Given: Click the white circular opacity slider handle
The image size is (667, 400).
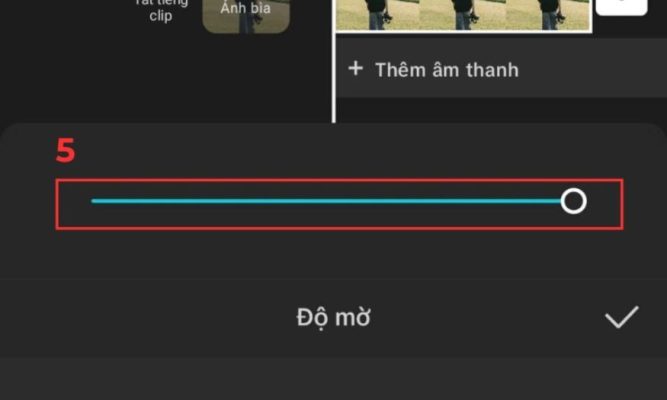Looking at the screenshot, I should 573,201.
